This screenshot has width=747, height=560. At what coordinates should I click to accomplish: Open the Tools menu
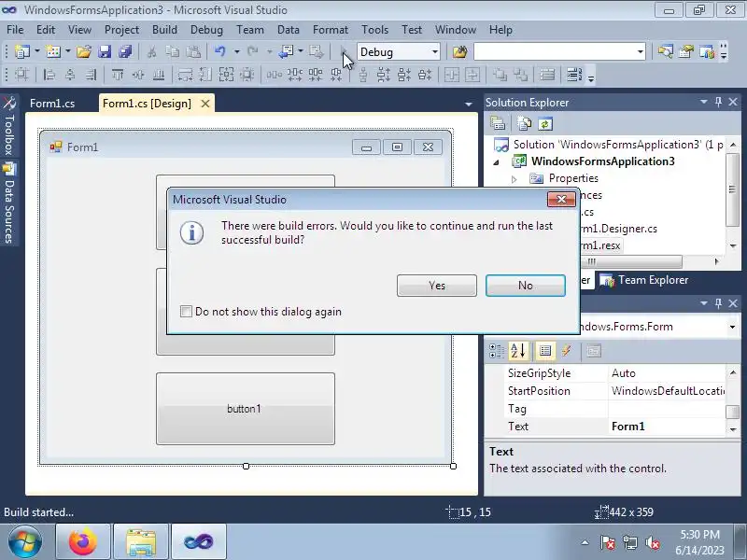point(375,30)
